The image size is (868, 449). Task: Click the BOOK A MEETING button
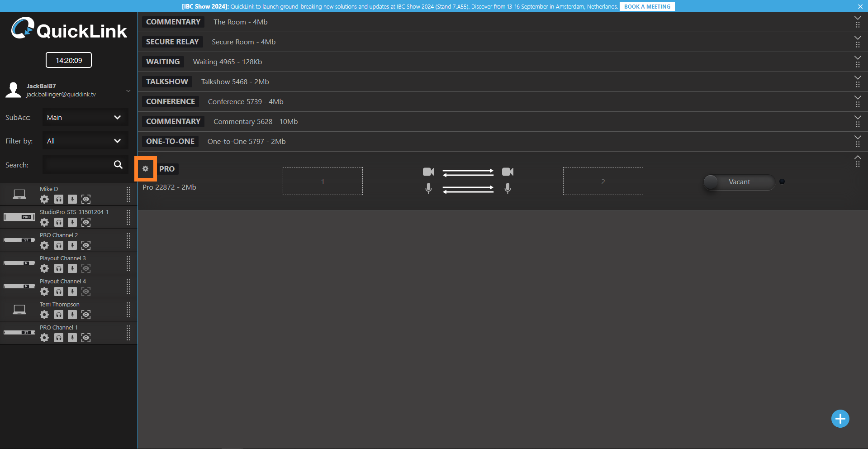(647, 7)
